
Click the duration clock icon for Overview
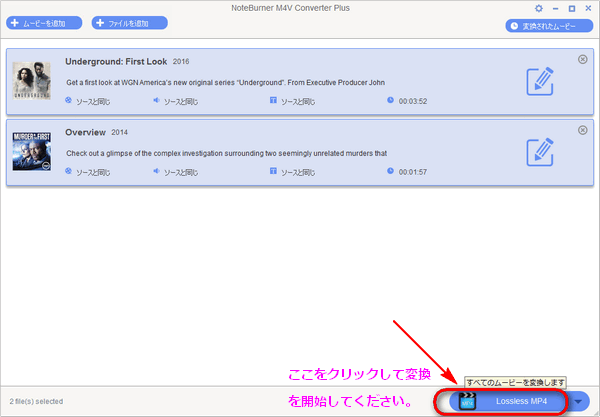(x=390, y=171)
